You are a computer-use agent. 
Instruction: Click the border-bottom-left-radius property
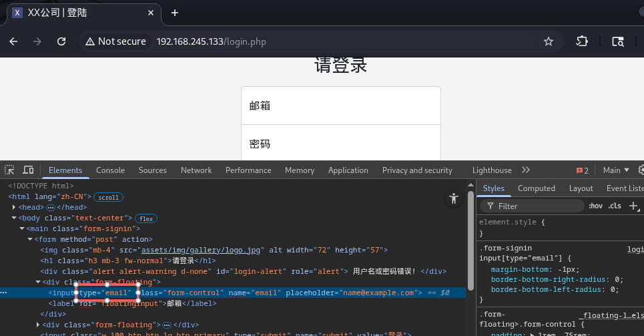click(546, 289)
